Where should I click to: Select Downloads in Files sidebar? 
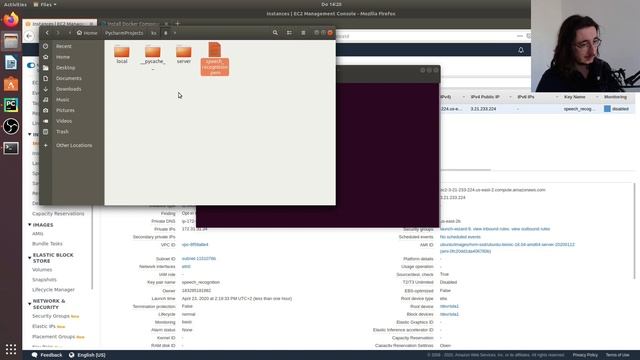point(69,89)
